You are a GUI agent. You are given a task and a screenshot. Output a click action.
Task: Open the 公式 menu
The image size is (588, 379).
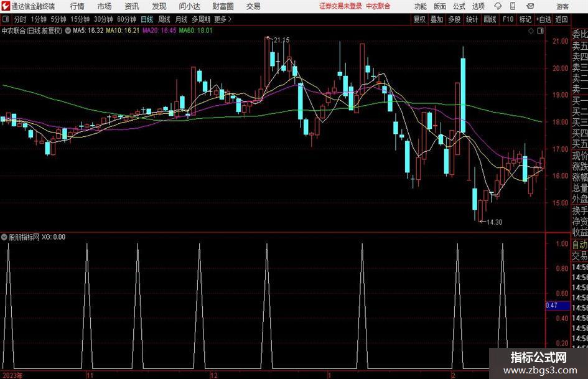(459, 6)
